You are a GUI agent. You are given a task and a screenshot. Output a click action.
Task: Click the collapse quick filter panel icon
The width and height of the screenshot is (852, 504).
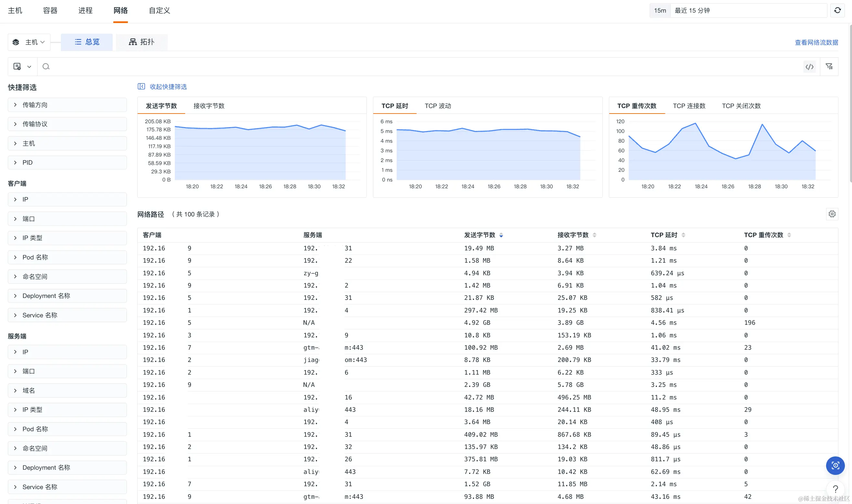coord(141,87)
